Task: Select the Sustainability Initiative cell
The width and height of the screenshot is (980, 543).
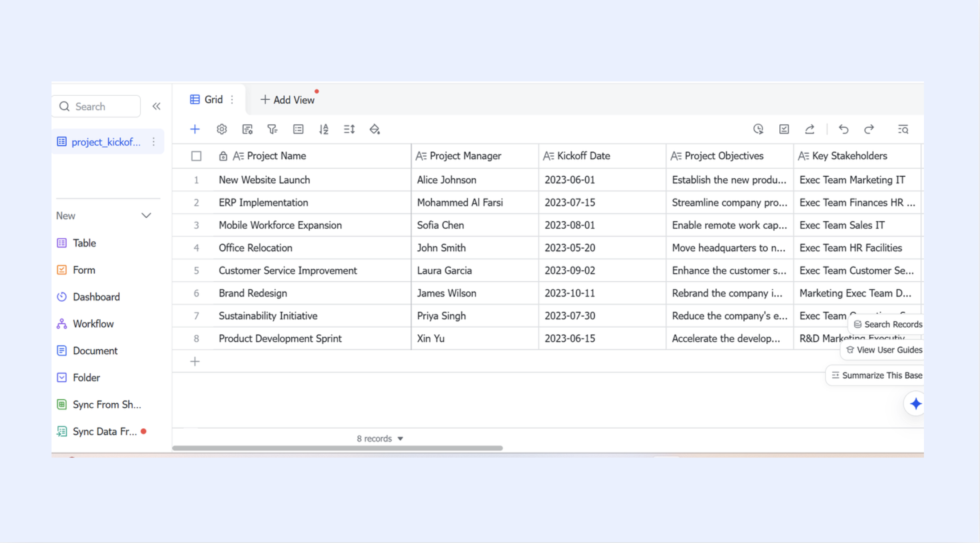Action: tap(312, 316)
